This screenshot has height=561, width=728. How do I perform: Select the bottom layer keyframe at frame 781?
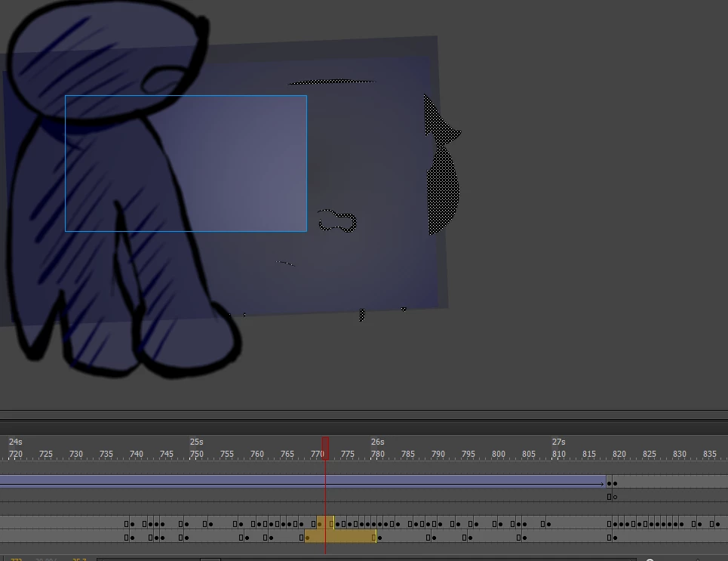click(380, 538)
